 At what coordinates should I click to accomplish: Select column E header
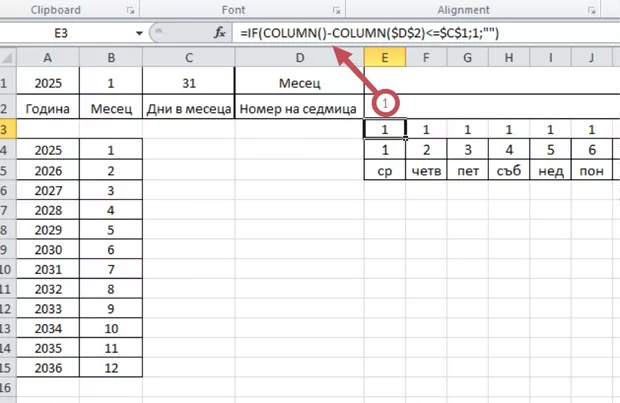(385, 58)
